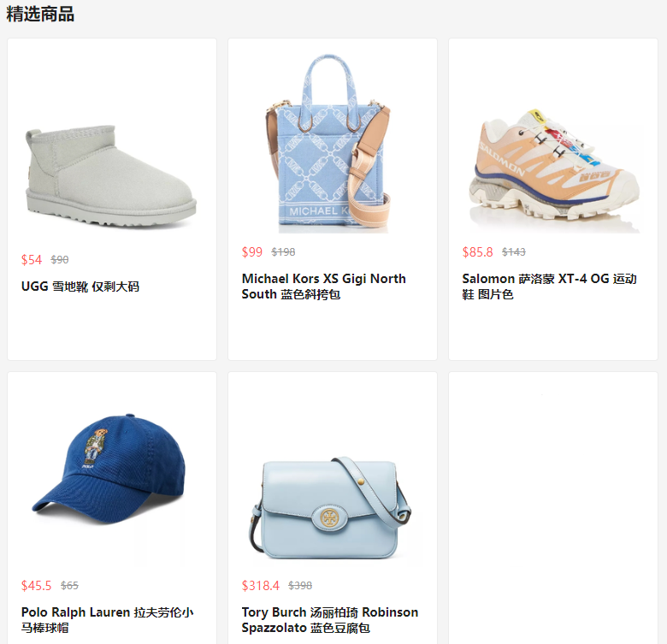Viewport: 667px width, 644px height.
Task: Click the $54 UGG sale price
Action: (32, 259)
